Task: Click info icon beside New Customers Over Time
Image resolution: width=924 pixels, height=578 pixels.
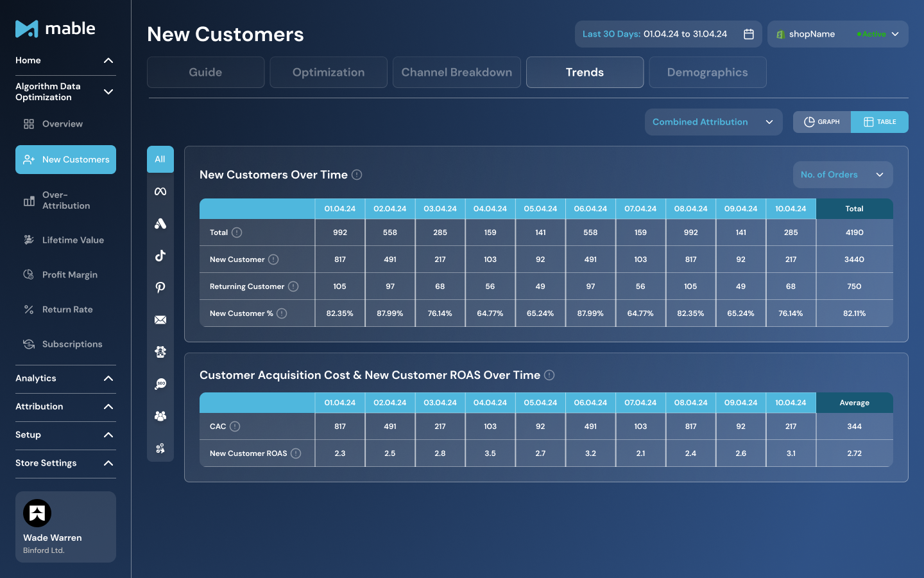Action: click(x=357, y=175)
